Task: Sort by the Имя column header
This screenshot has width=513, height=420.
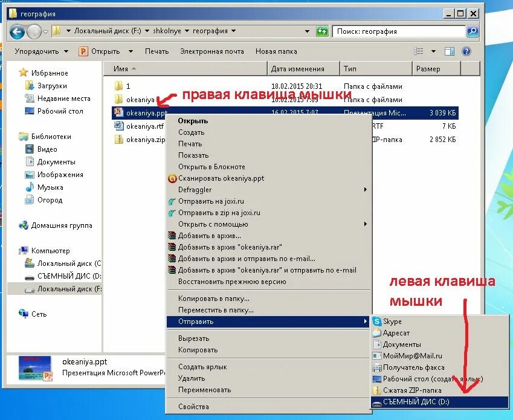Action: click(186, 69)
